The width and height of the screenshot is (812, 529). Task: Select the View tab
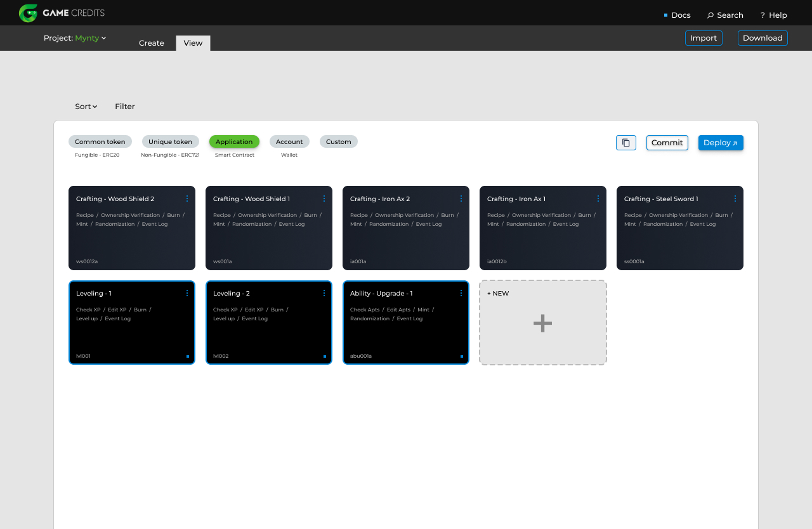(x=193, y=43)
